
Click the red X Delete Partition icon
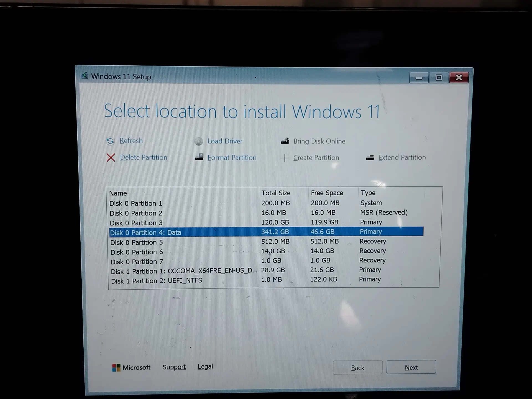[111, 158]
